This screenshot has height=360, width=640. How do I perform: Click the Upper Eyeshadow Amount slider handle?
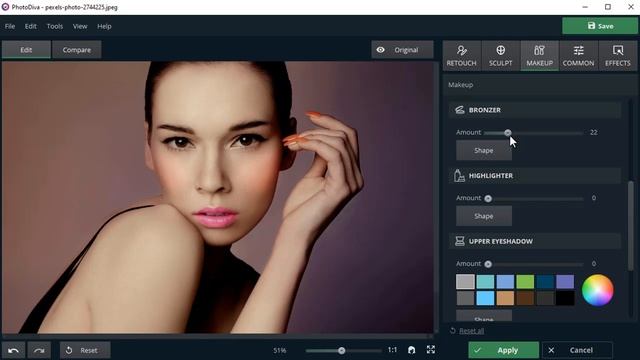pos(488,264)
